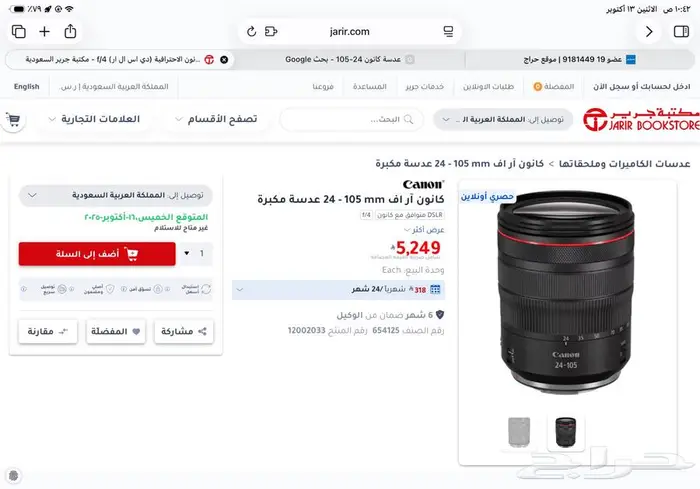Click the search magnifier icon

point(408,119)
